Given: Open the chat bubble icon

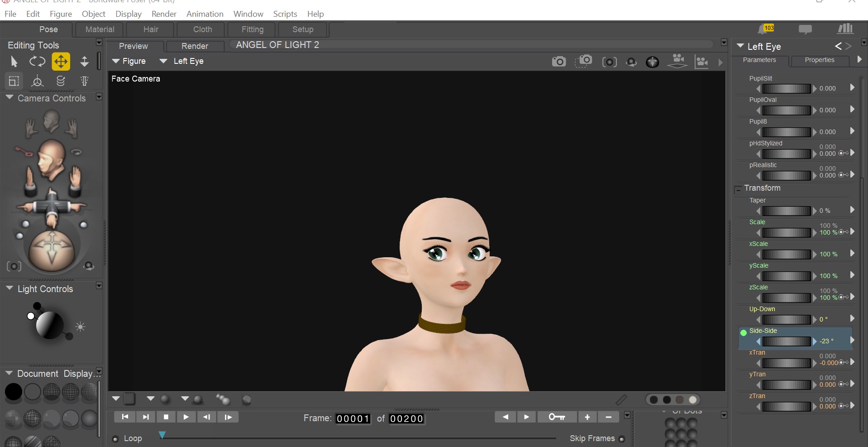Looking at the screenshot, I should tap(805, 29).
